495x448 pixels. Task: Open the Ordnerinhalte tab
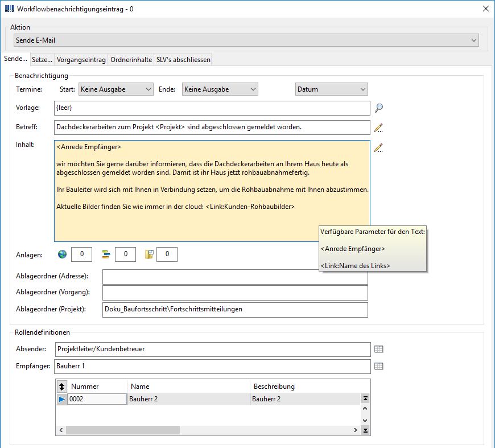[131, 60]
